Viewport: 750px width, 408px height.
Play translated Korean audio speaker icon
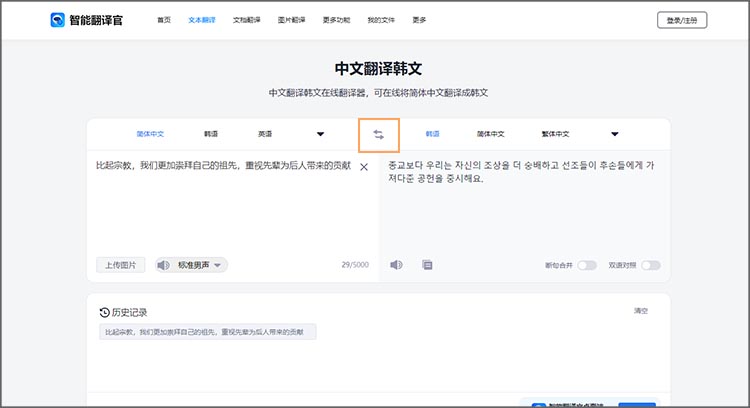pos(396,265)
